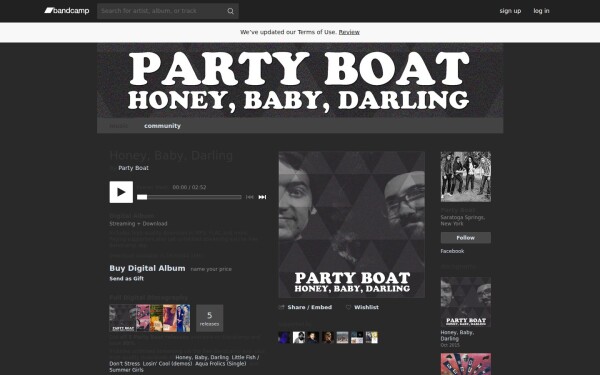Image resolution: width=600 pixels, height=375 pixels.
Task: Open the fifth supporter avatar
Action: (342, 338)
